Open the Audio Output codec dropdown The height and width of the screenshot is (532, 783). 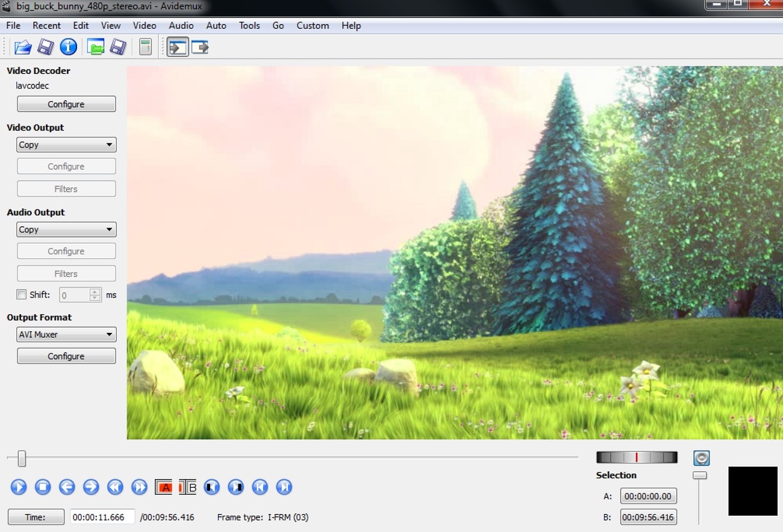click(x=66, y=230)
